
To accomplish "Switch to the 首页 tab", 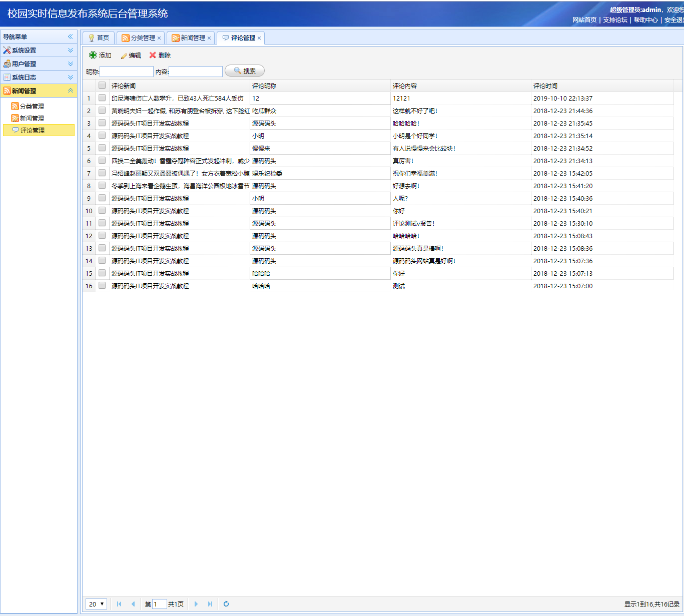I will [99, 38].
